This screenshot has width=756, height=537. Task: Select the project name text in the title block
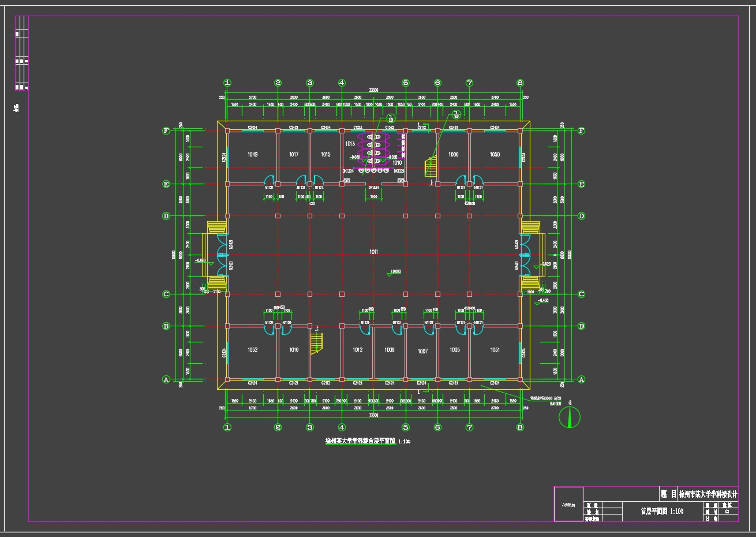[708, 494]
